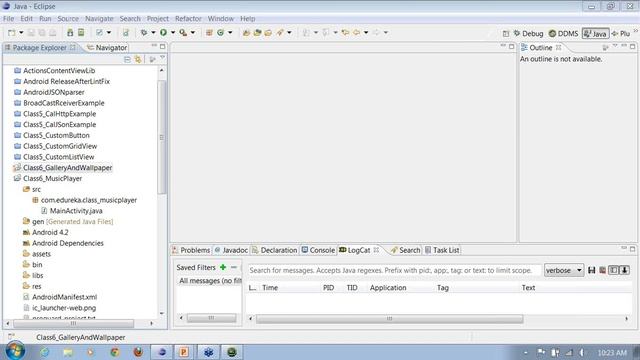640x360 pixels.
Task: Open the External Tools dropdown arrow
Action: pos(193,33)
